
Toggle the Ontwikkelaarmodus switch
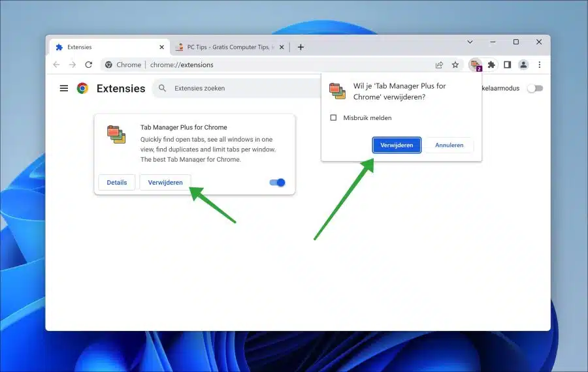point(534,88)
